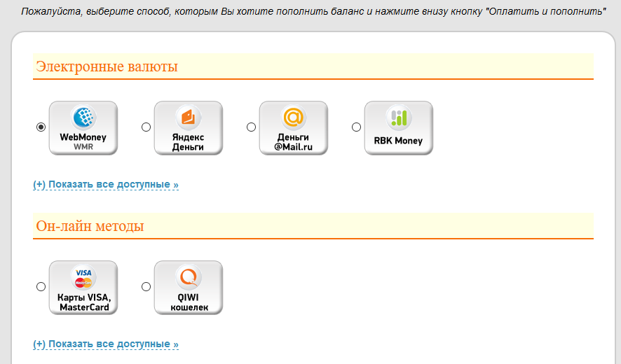Select the WebMoney WMR radio button
The width and height of the screenshot is (621, 364).
tap(41, 127)
